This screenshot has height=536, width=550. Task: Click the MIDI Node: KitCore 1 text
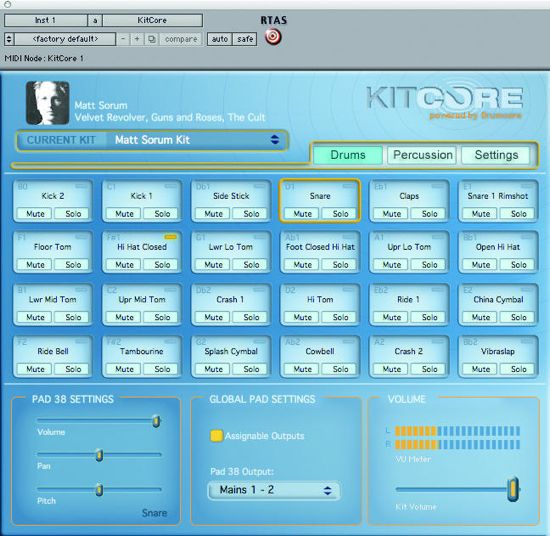pos(44,58)
